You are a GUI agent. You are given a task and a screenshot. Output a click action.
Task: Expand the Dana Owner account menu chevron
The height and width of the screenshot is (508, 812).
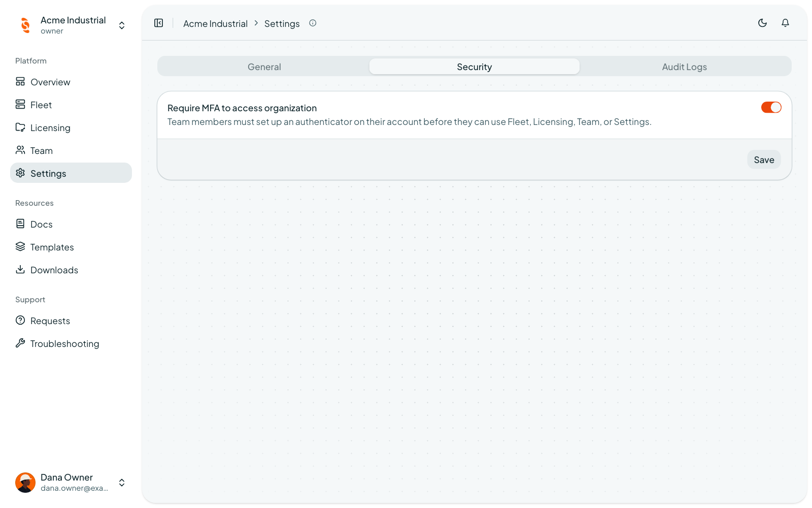click(x=122, y=483)
